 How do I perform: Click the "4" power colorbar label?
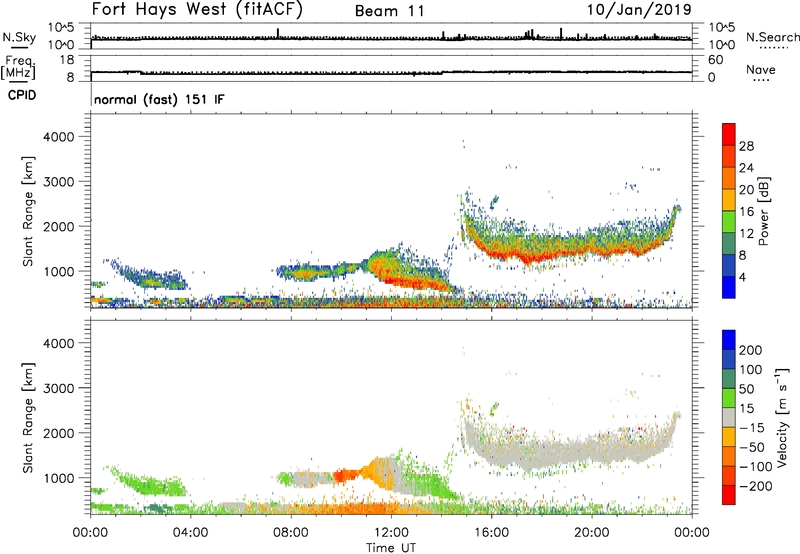742,277
